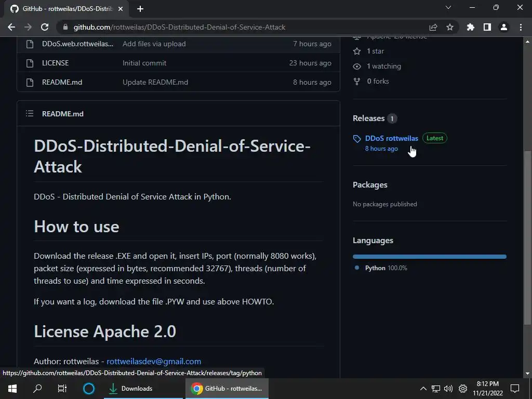The height and width of the screenshot is (399, 532).
Task: Click the green 'Latest' release badge
Action: (435, 138)
